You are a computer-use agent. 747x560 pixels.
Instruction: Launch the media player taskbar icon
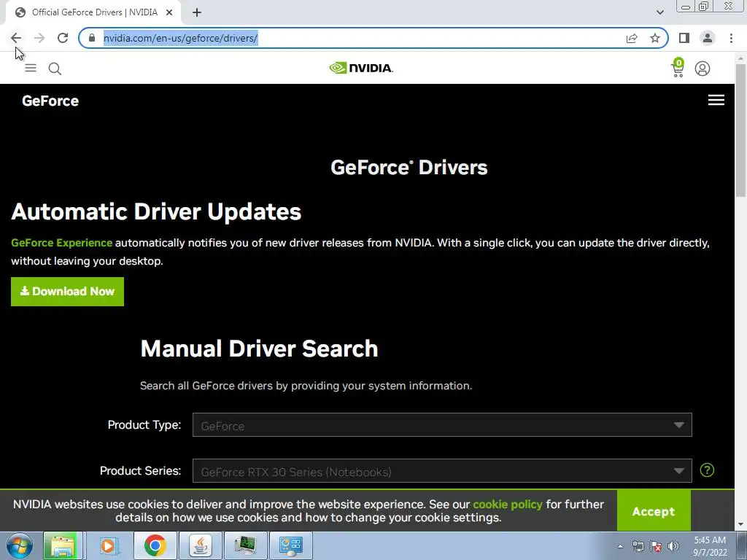tap(108, 545)
